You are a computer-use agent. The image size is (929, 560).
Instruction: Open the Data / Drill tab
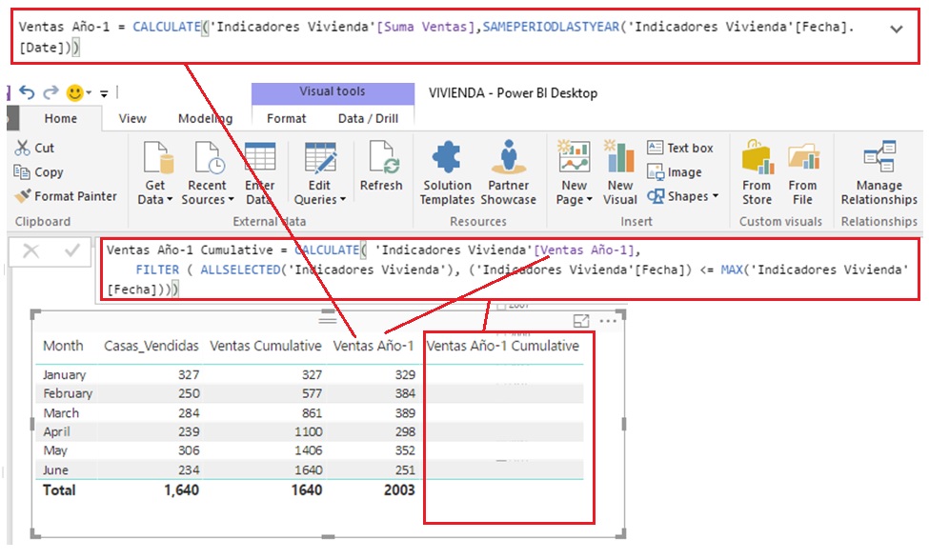(x=368, y=118)
